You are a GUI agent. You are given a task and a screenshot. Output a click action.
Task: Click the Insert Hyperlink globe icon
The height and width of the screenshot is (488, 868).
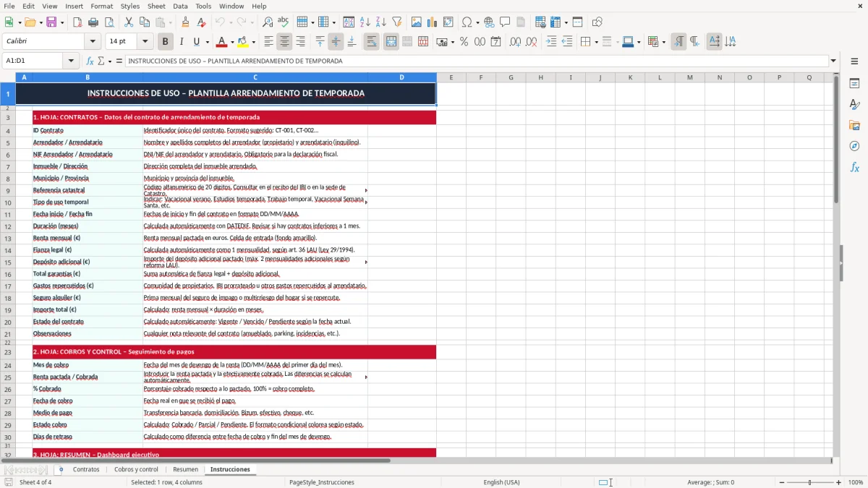click(489, 22)
